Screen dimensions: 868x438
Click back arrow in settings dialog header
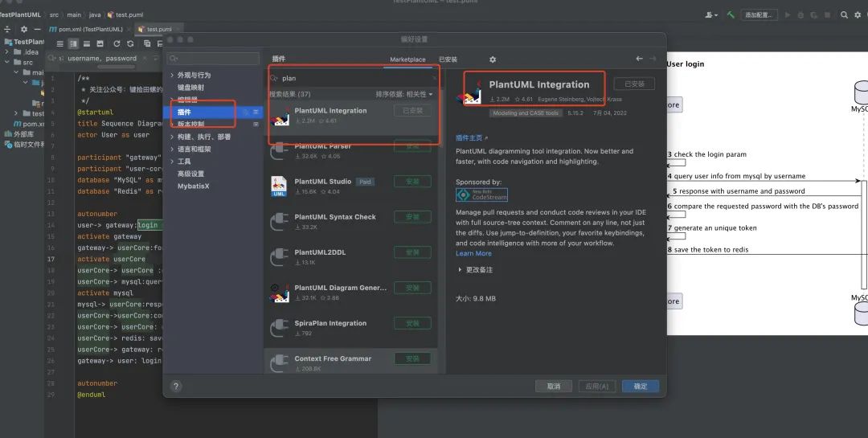[640, 59]
